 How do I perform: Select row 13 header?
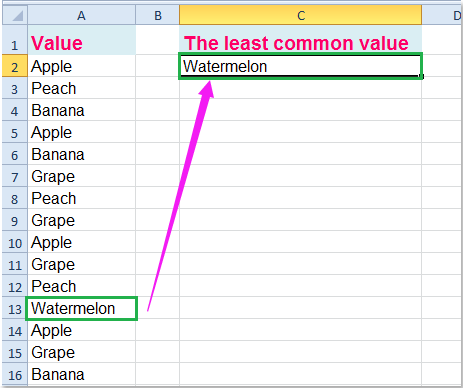pyautogui.click(x=15, y=308)
